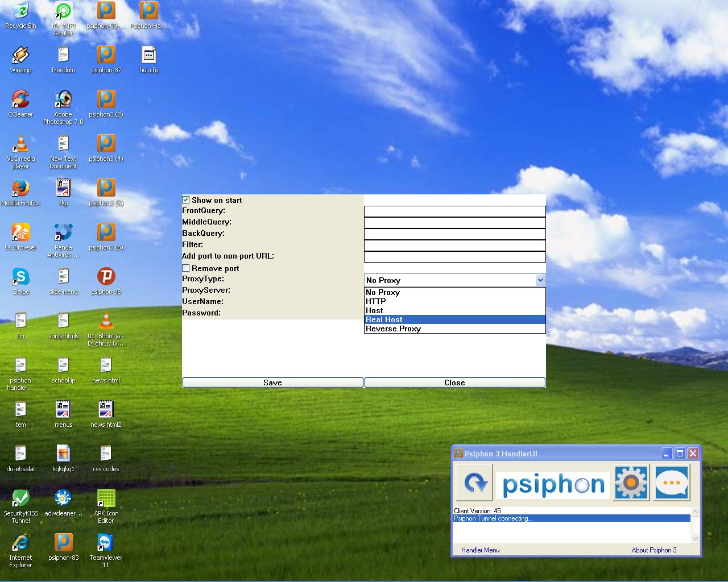Select the du-etisalat text file icon

[x=20, y=459]
